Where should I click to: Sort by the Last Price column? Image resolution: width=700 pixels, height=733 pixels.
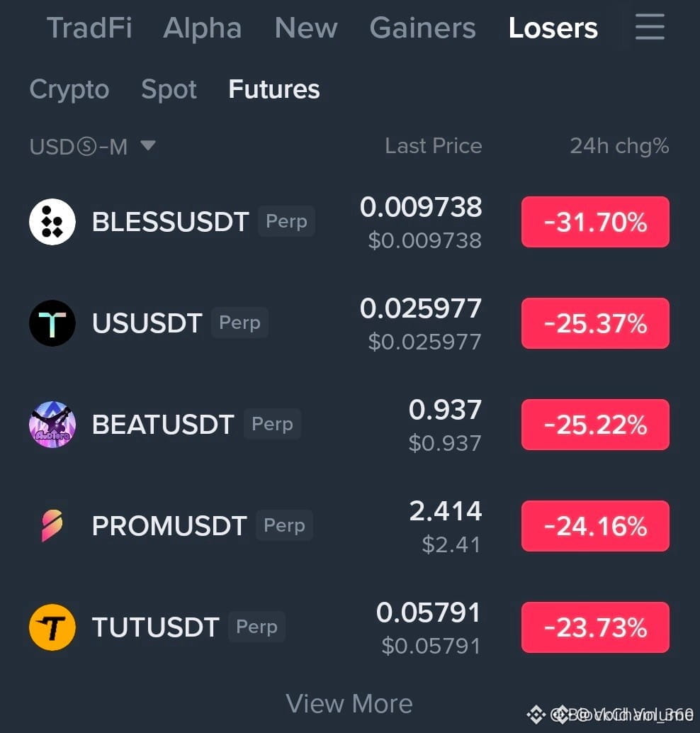coord(433,146)
